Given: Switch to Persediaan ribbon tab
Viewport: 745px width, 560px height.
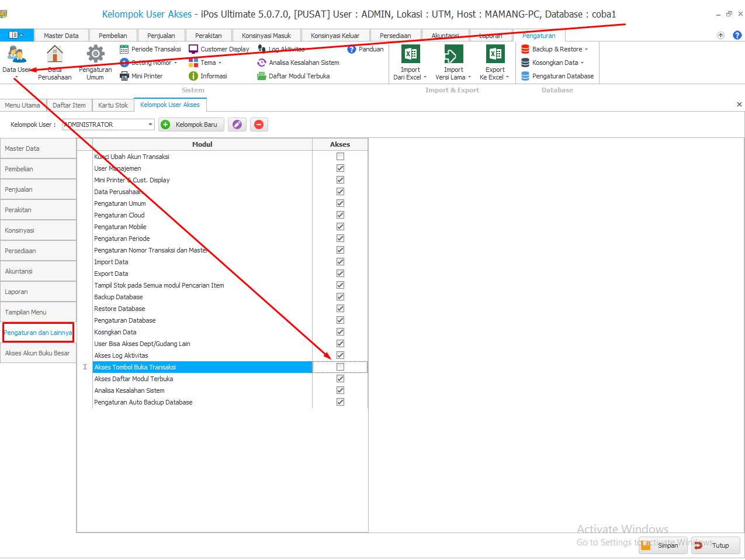Looking at the screenshot, I should [x=395, y=36].
